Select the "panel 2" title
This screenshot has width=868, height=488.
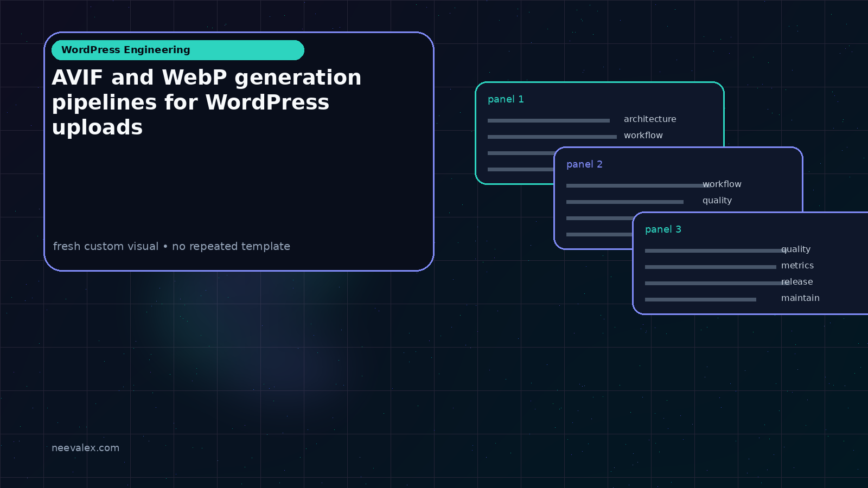point(584,164)
